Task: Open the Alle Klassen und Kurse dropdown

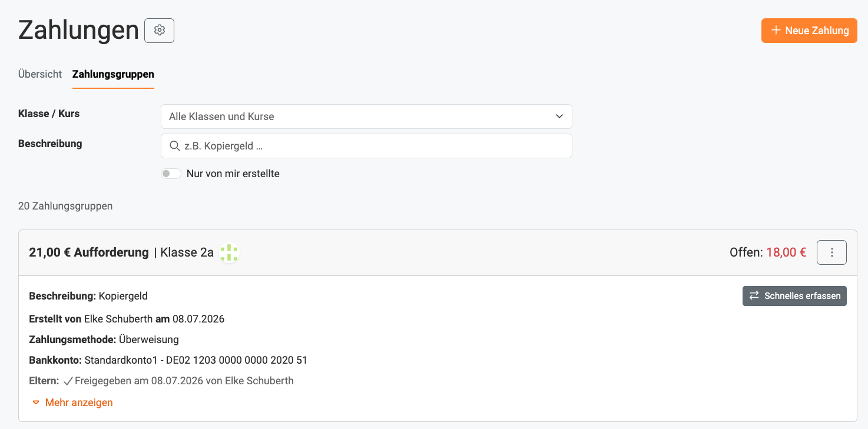Action: tap(366, 117)
